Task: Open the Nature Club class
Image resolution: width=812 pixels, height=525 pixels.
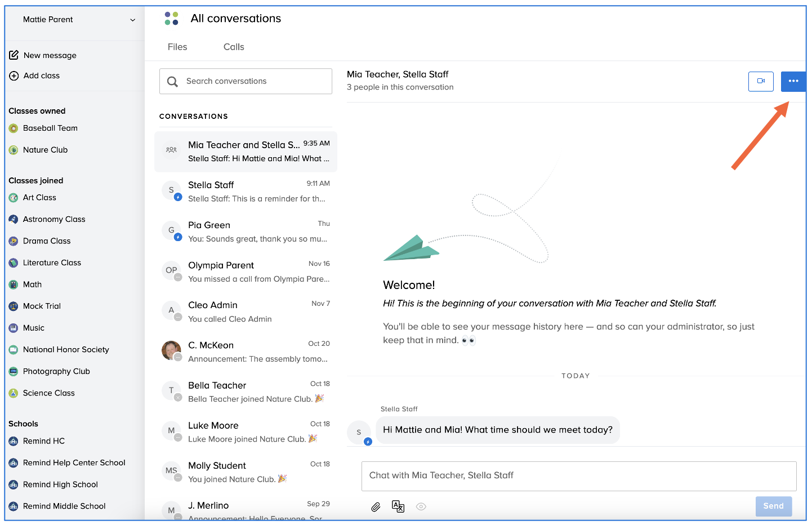Action: pyautogui.click(x=45, y=150)
